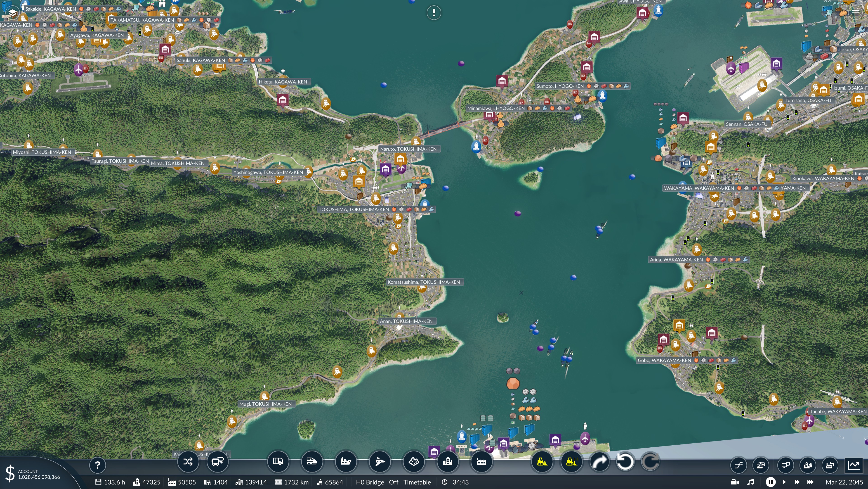Open the hamburger main menu
The image size is (868, 489).
click(x=855, y=13)
